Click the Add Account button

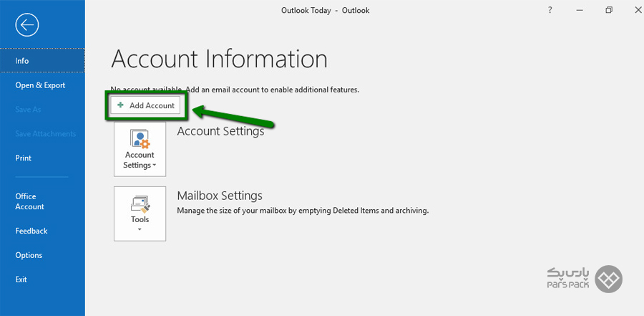tap(146, 105)
